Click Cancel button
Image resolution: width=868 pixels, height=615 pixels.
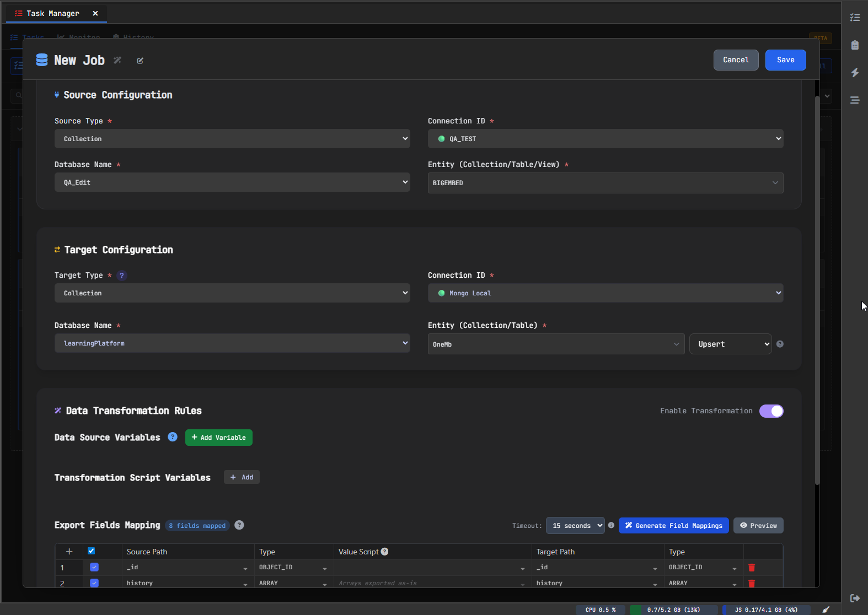(x=736, y=60)
